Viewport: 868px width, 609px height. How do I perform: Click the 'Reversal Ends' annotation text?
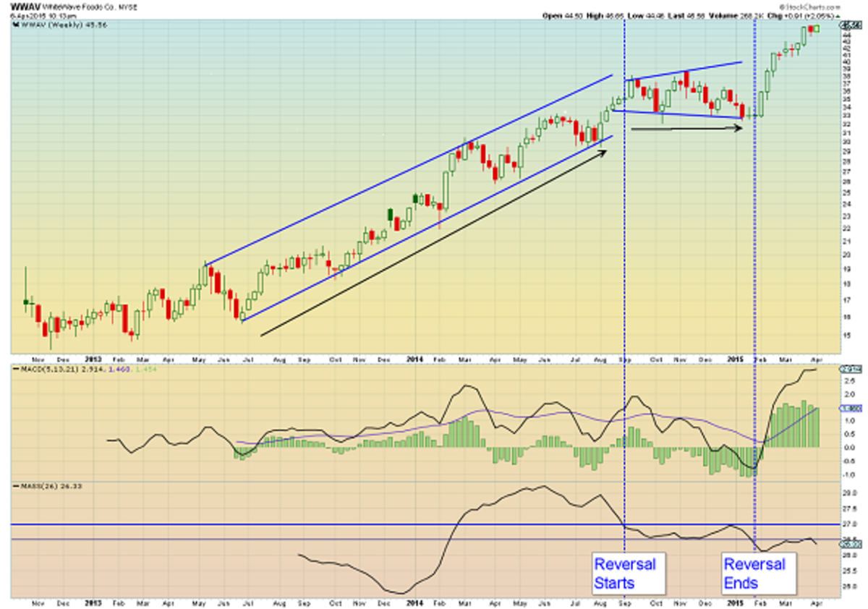click(x=754, y=573)
